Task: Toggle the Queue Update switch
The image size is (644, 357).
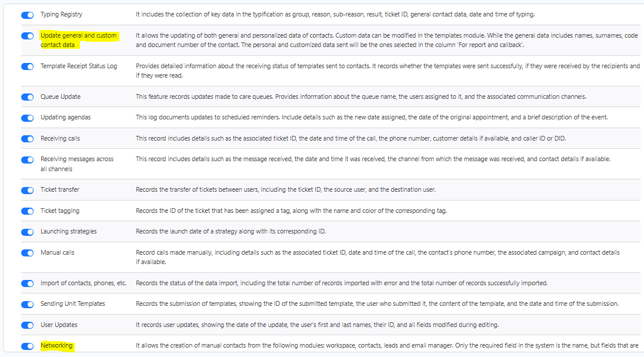Action: pos(27,97)
